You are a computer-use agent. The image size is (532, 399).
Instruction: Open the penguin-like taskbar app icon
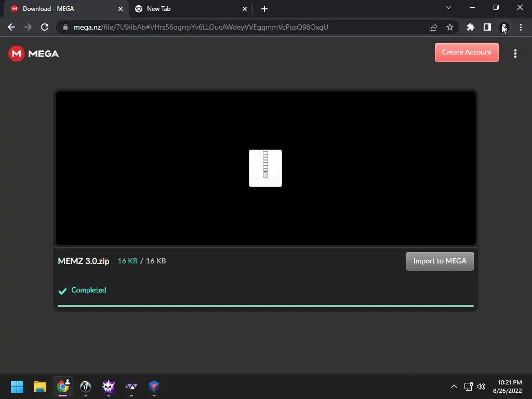coord(86,387)
